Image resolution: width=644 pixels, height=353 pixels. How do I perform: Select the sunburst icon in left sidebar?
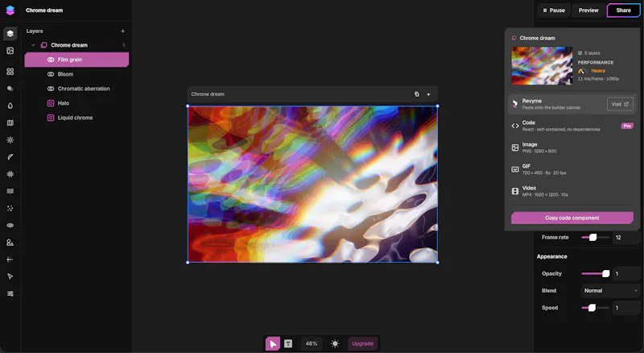[10, 140]
